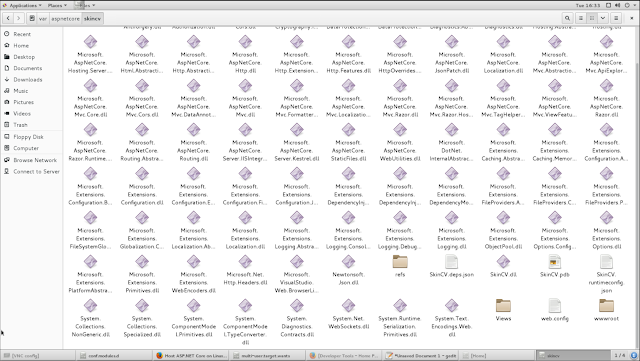Switch to 'multi-user.target.wants' taskbar window
Viewport: 640px width, 361px height.
(x=267, y=356)
